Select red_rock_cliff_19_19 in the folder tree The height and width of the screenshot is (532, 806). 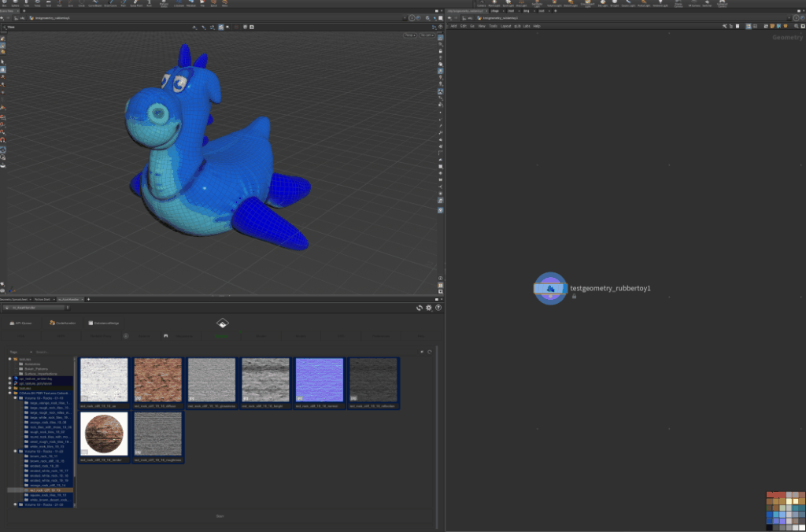point(45,490)
